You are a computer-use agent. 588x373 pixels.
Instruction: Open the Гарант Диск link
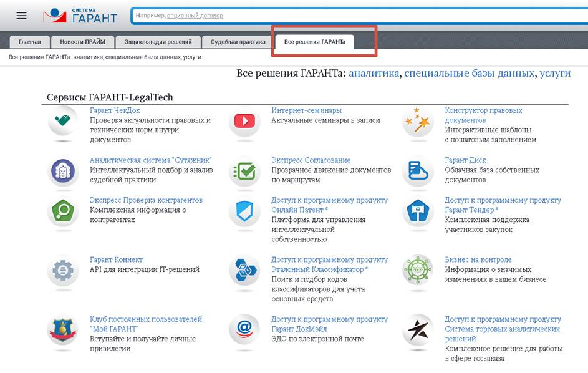point(465,160)
